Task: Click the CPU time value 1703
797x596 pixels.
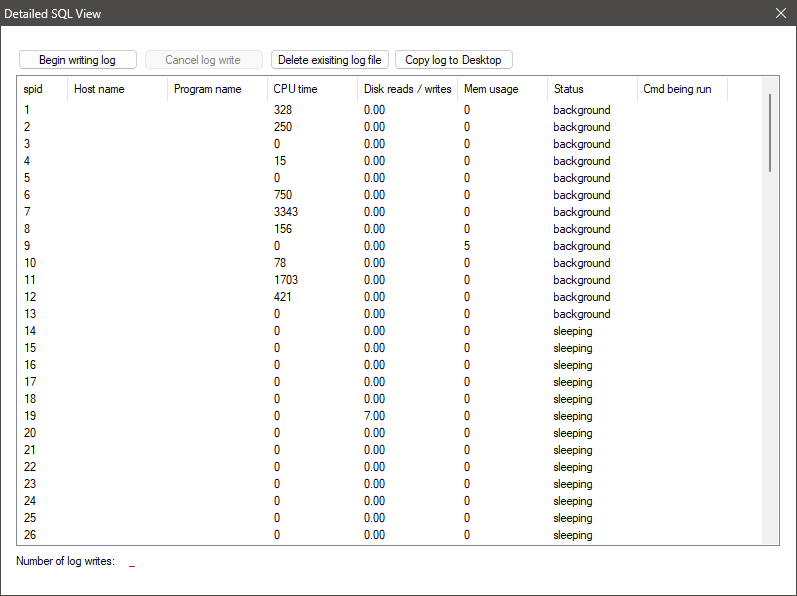Action: coord(286,280)
